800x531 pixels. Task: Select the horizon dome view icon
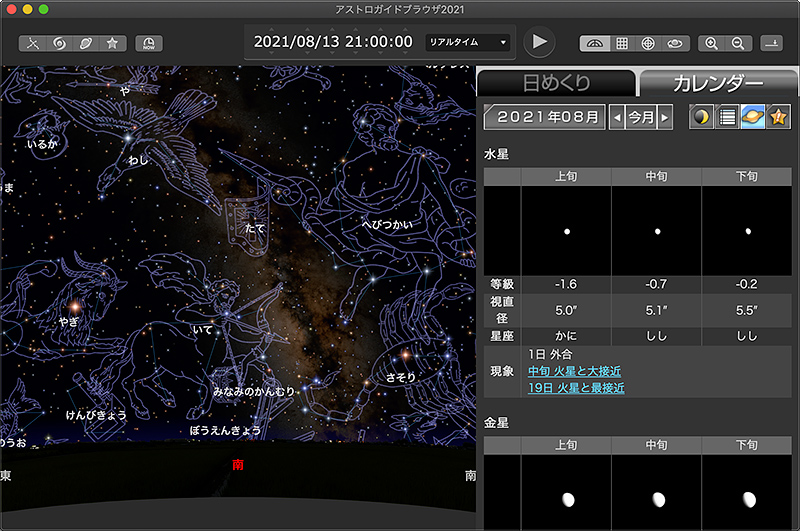pos(595,43)
